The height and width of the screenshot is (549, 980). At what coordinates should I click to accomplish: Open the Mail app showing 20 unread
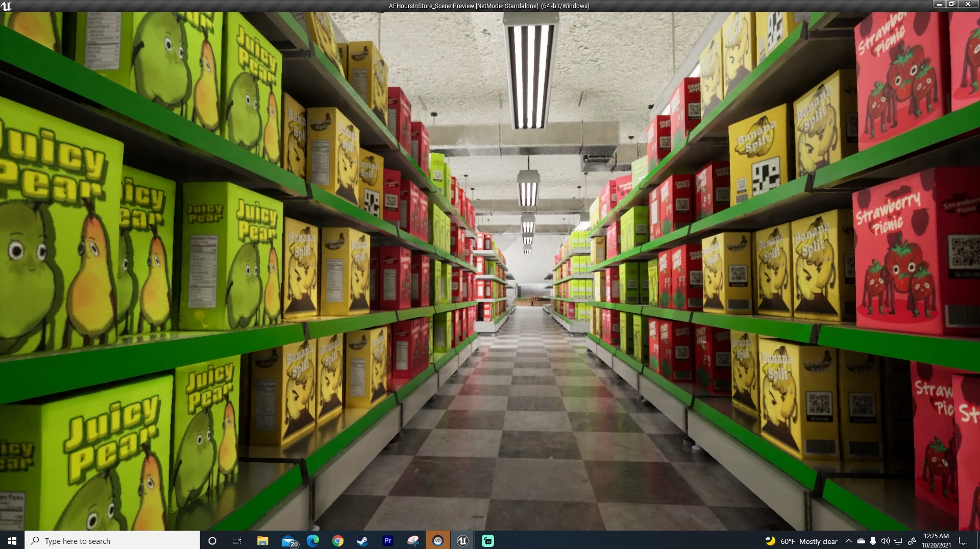[289, 541]
